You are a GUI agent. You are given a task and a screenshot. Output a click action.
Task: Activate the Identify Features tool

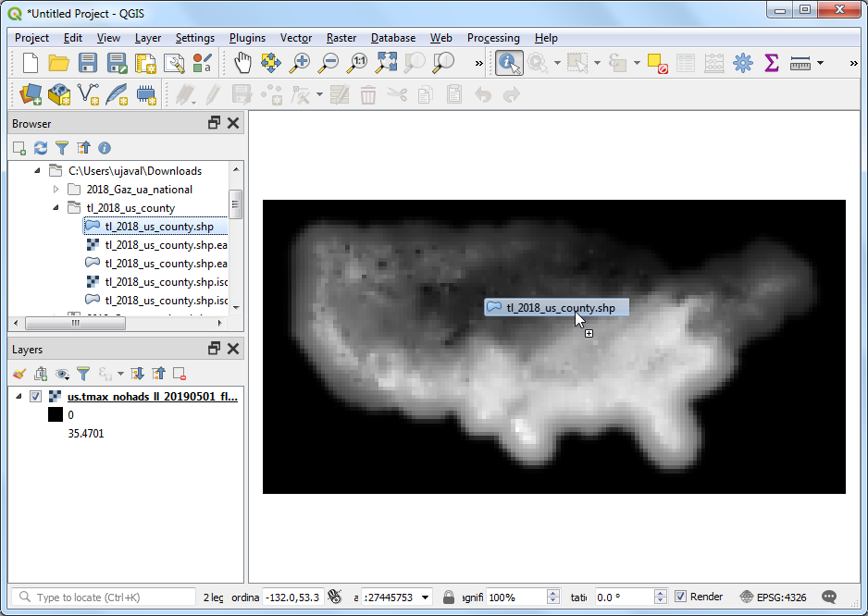click(x=509, y=63)
